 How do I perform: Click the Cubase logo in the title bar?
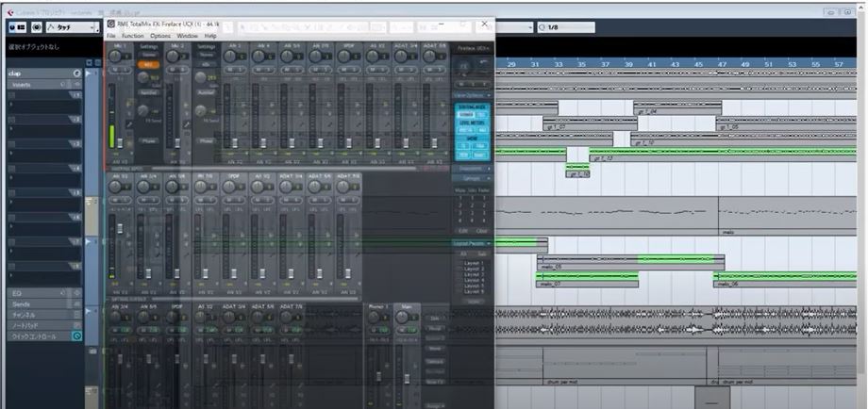point(10,11)
